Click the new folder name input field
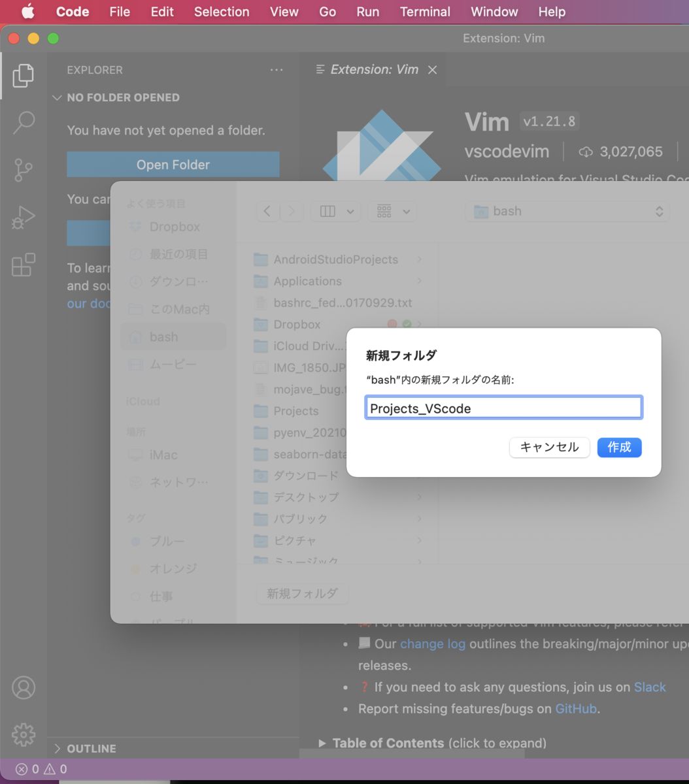Viewport: 689px width, 784px height. (503, 407)
